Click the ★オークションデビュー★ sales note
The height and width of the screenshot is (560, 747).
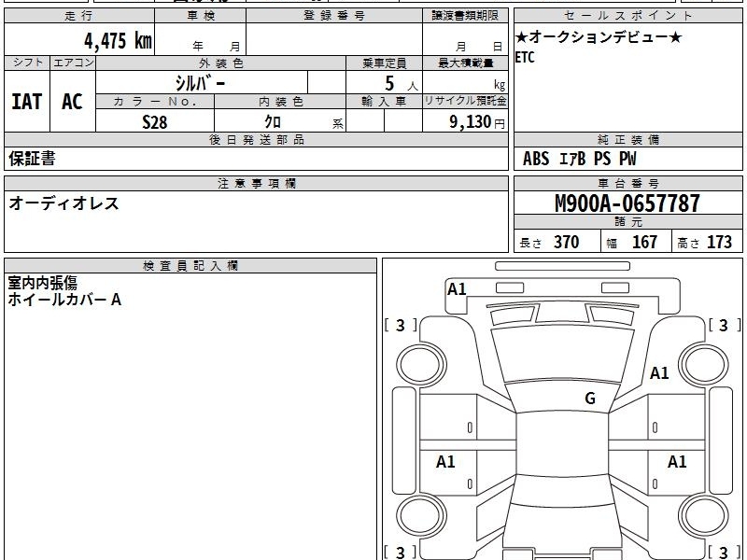(x=599, y=36)
